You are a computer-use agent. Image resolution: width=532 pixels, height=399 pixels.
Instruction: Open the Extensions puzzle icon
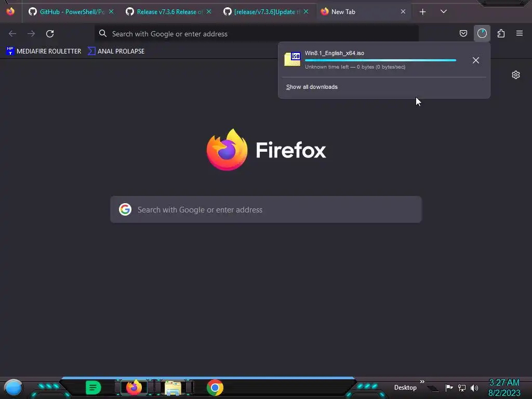[x=501, y=33]
